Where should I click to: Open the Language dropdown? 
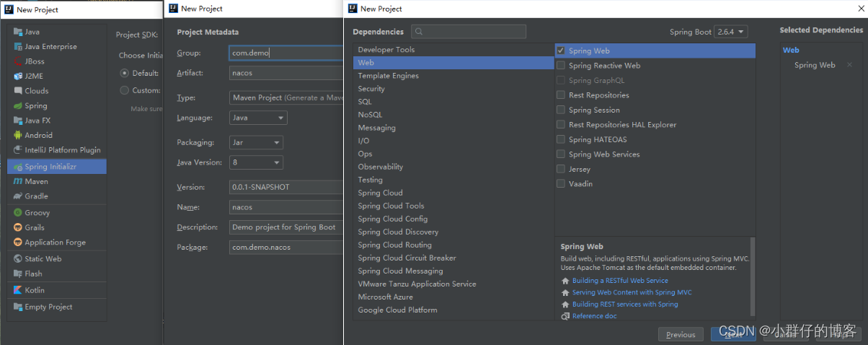pos(258,118)
